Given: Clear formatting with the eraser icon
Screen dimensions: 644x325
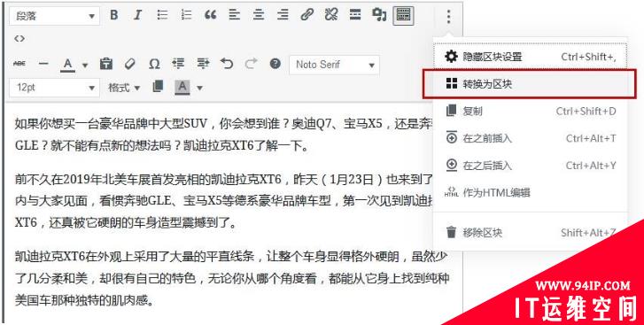Looking at the screenshot, I should click(x=130, y=64).
